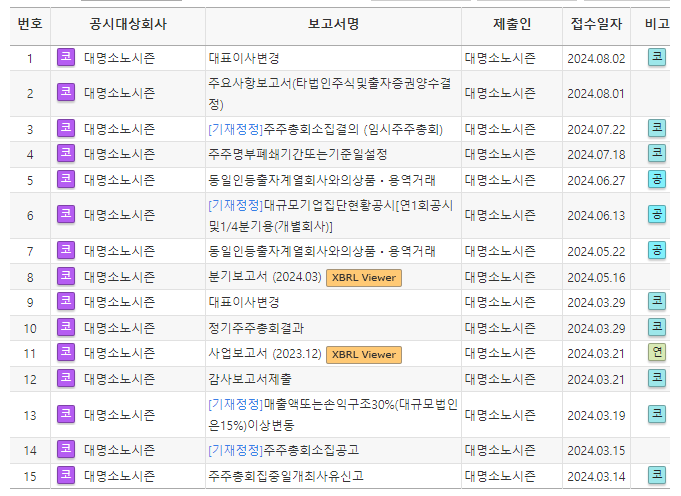Click company name 대명소노시즌 in row 7
Viewport: 681px width, 496px height.
click(x=119, y=251)
